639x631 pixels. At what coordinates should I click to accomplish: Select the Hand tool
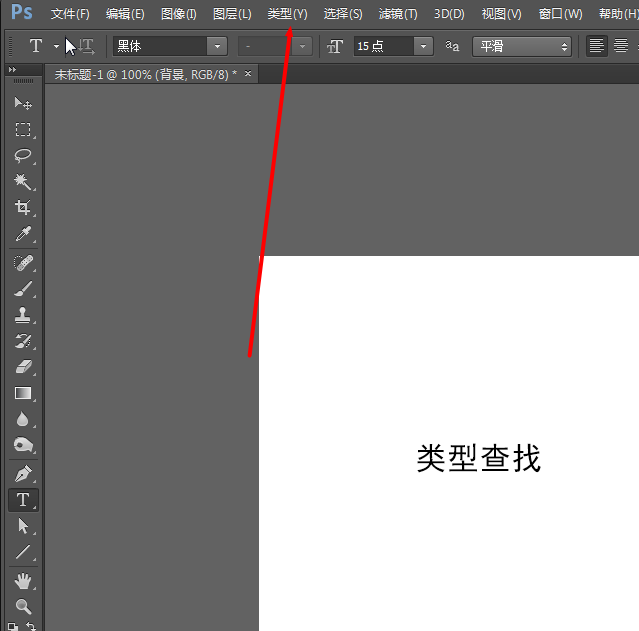coord(23,581)
